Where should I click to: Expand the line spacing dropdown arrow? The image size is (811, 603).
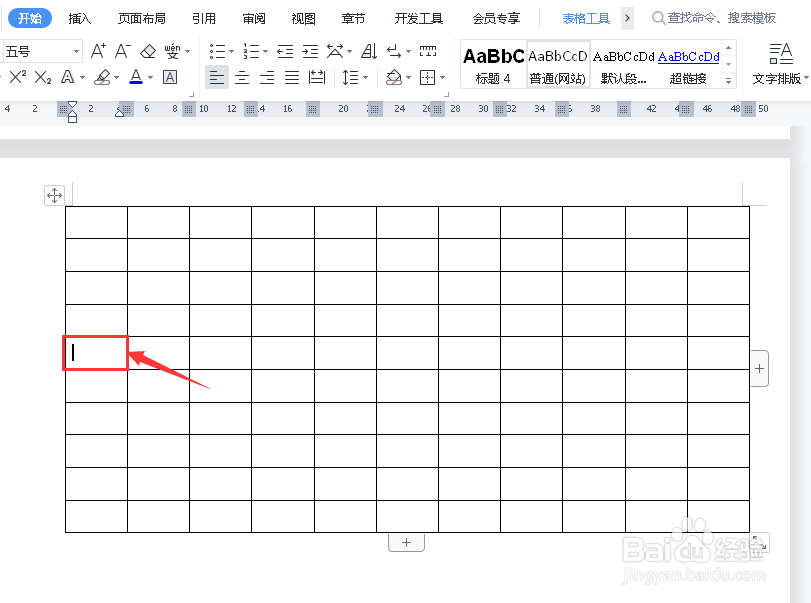coord(365,78)
